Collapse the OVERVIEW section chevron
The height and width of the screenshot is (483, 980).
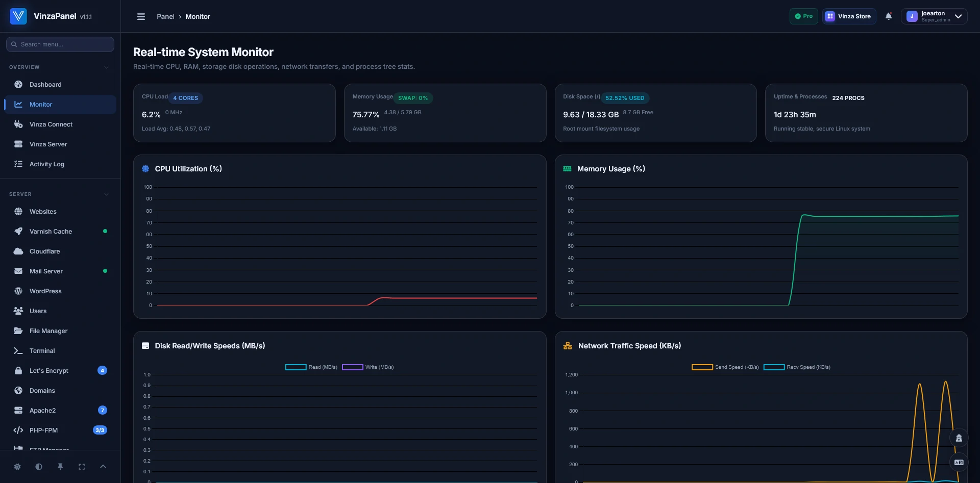106,67
